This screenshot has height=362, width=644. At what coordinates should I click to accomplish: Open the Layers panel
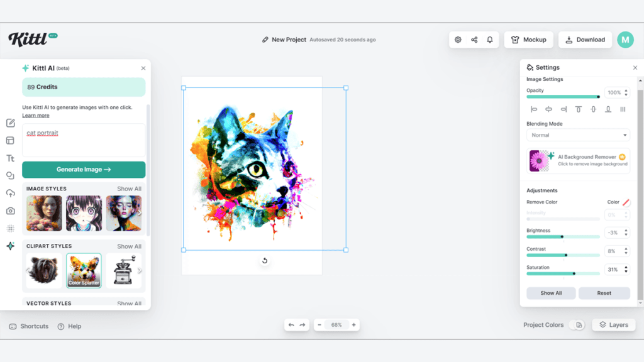(613, 325)
